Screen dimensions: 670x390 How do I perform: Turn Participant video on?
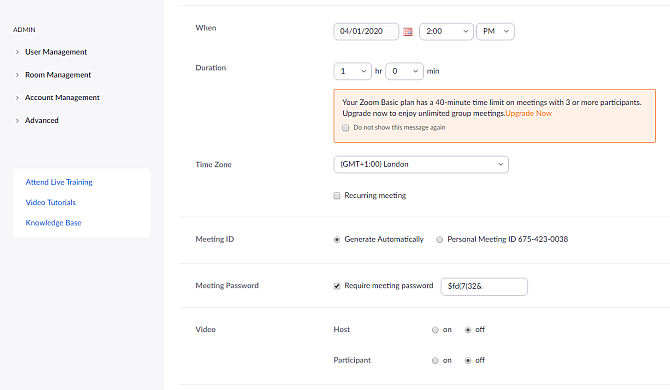[x=435, y=361]
